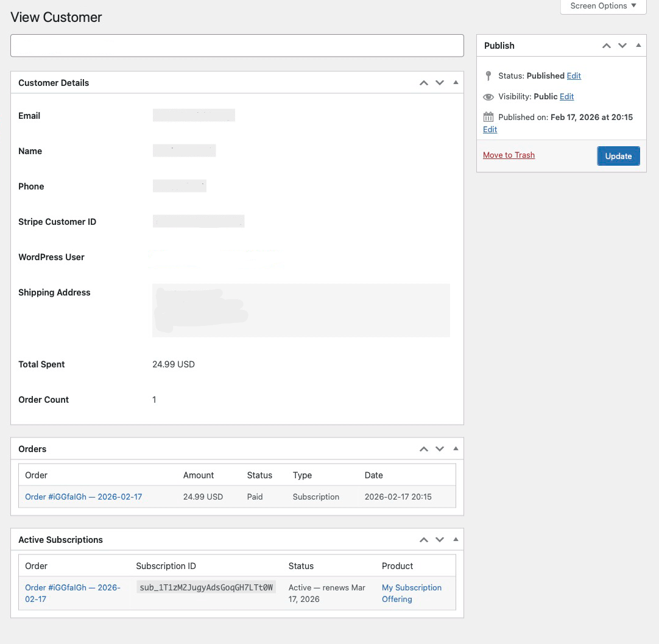Viewport: 659px width, 644px height.
Task: Move Publish box up arrow
Action: point(607,46)
